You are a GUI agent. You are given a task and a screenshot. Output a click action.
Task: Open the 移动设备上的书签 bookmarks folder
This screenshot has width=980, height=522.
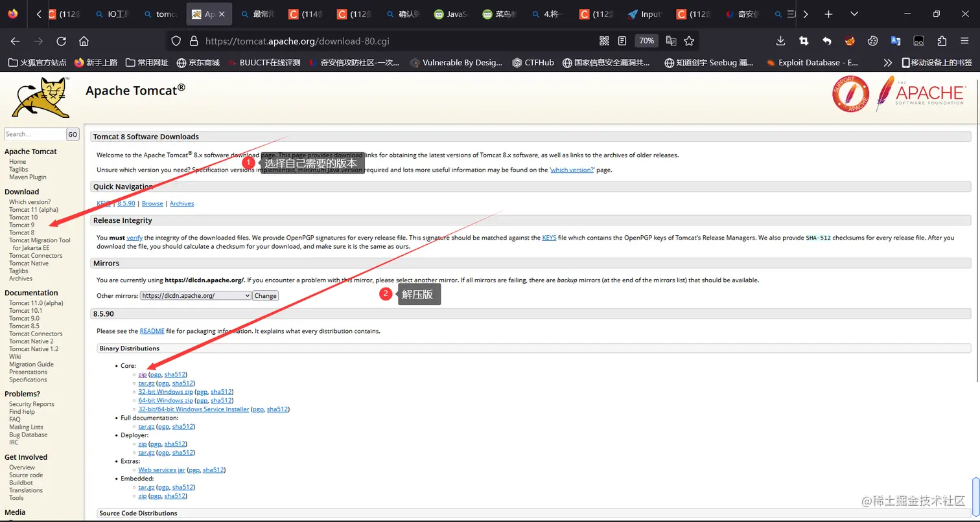[937, 63]
